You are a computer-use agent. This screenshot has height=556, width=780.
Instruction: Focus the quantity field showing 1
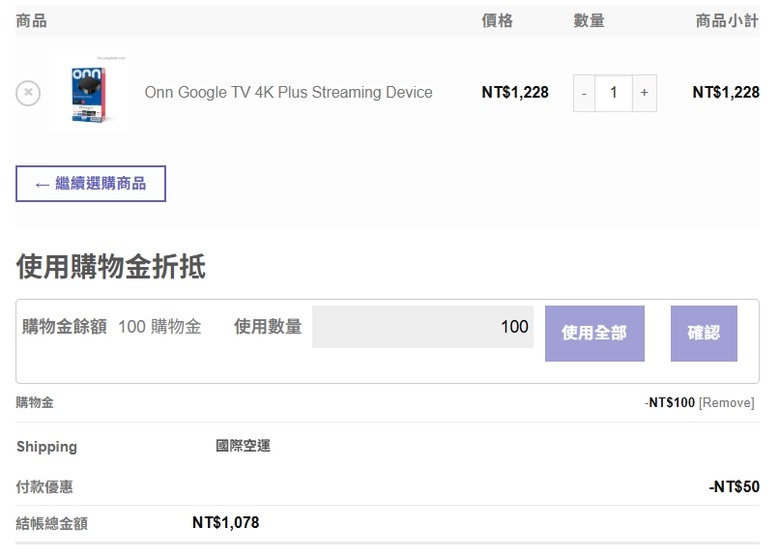tap(613, 93)
